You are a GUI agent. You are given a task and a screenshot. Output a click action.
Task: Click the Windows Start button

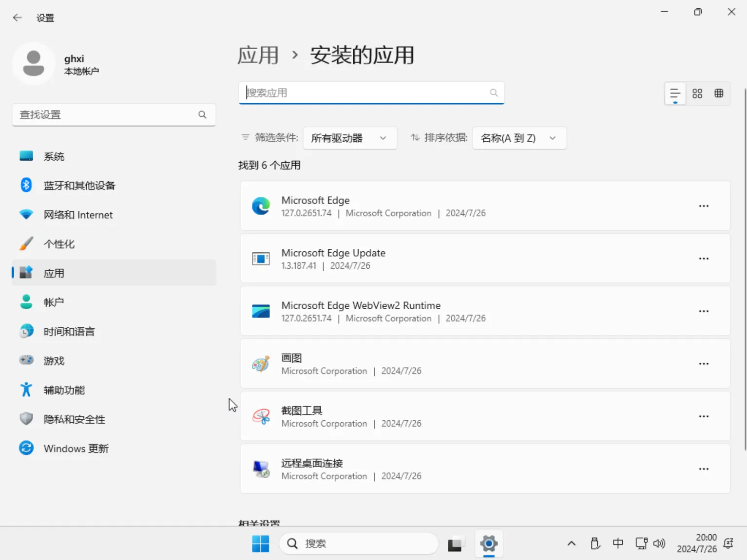(261, 543)
